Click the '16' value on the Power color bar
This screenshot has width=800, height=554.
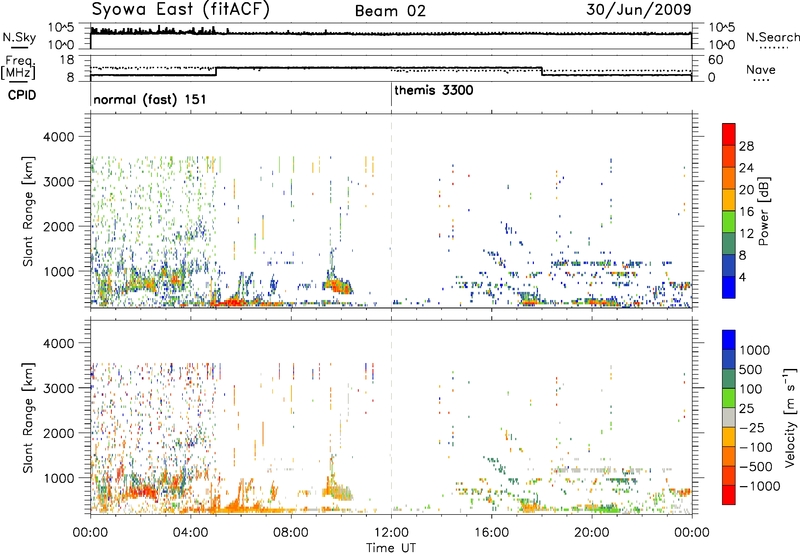(x=746, y=212)
